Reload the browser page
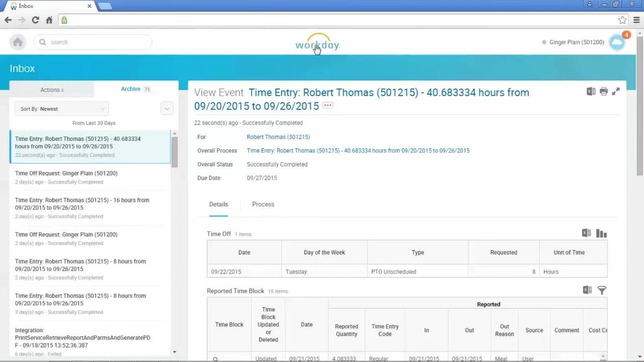 coord(35,20)
